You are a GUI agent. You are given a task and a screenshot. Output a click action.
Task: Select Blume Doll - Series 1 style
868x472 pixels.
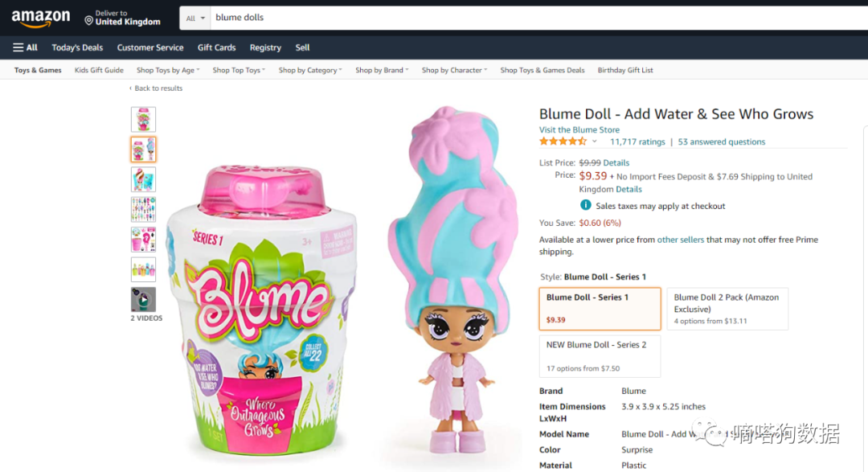pyautogui.click(x=600, y=308)
